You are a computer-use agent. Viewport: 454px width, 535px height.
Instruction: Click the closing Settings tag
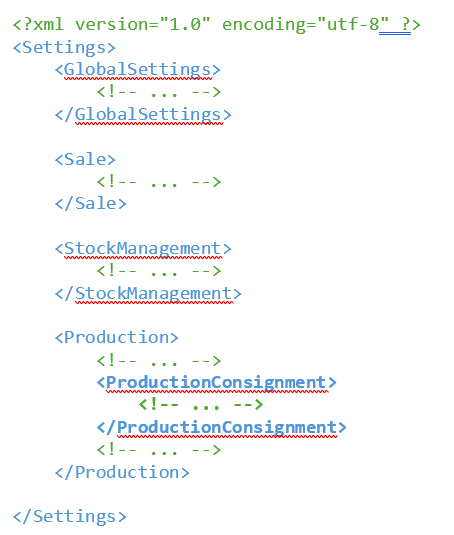pos(70,517)
